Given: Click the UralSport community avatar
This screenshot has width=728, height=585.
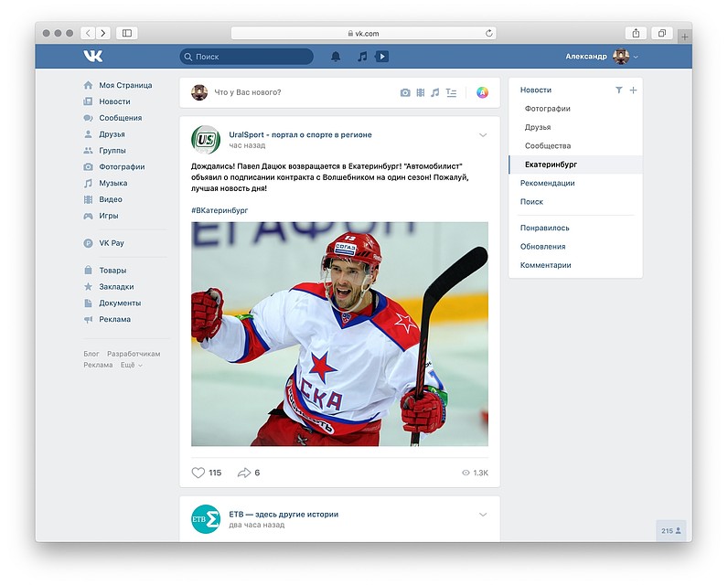Looking at the screenshot, I should (x=206, y=139).
